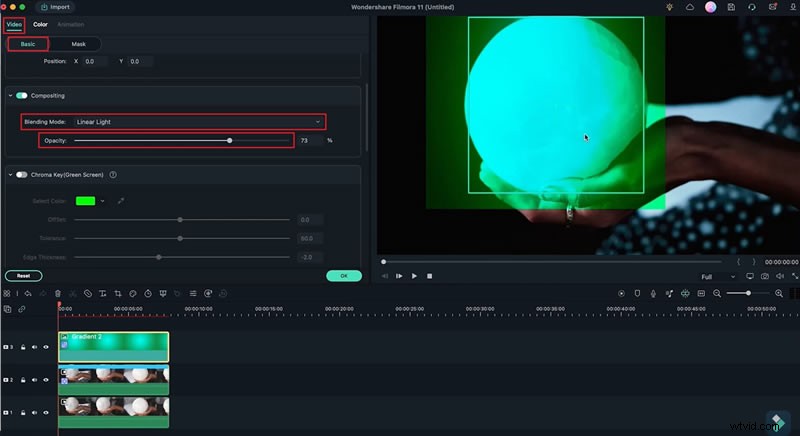Click the timeline zoom slider handle
The height and width of the screenshot is (436, 800).
pos(748,293)
